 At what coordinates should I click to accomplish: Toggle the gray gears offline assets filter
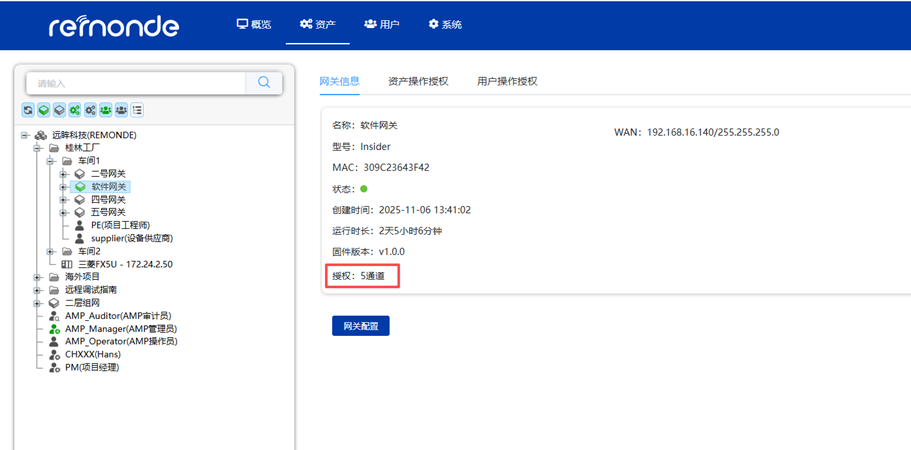coord(90,109)
